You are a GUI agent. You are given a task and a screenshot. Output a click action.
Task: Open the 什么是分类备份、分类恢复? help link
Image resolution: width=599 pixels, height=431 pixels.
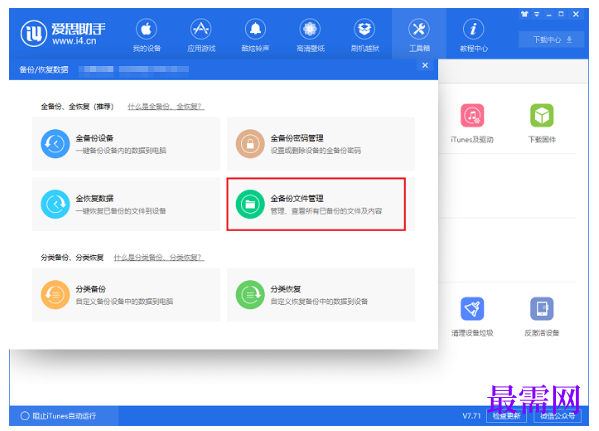pos(159,258)
